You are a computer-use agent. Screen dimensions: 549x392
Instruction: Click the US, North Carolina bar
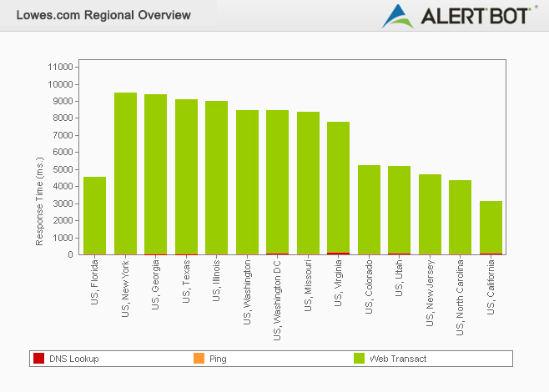pos(460,217)
